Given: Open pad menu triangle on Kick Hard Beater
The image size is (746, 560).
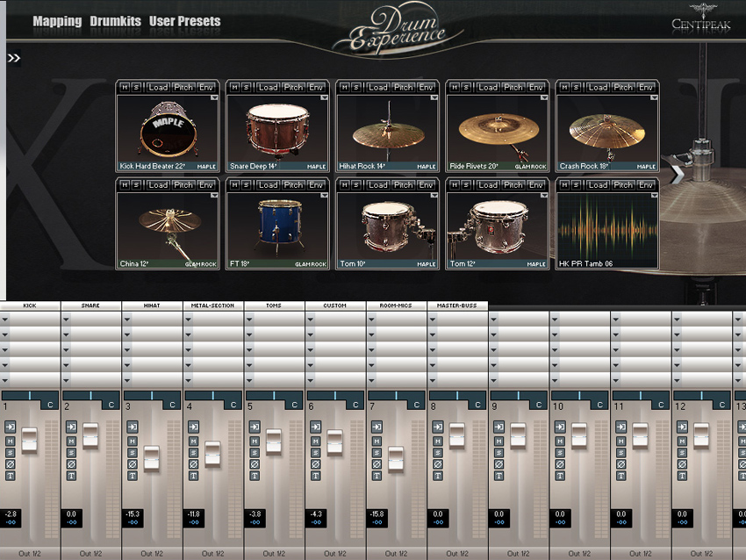Looking at the screenshot, I should click(214, 98).
